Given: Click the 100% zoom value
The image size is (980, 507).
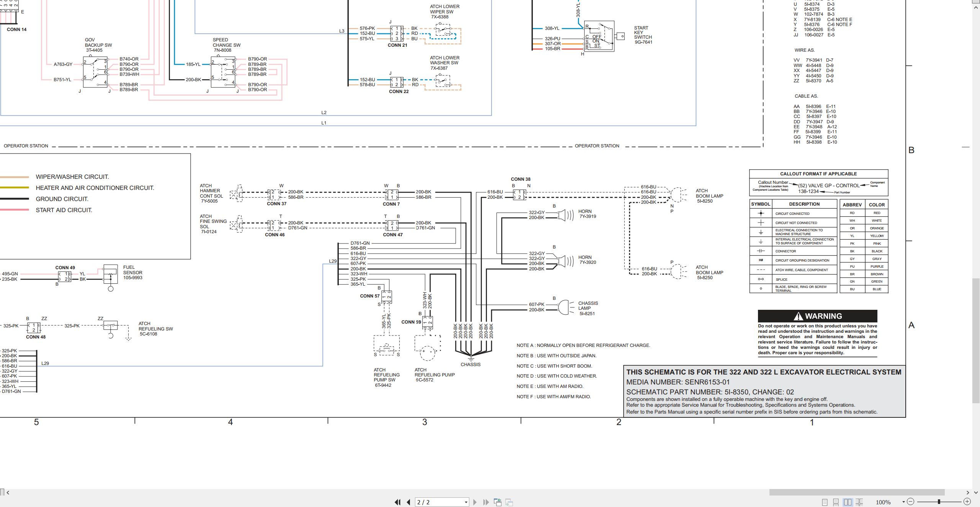Looking at the screenshot, I should [883, 502].
